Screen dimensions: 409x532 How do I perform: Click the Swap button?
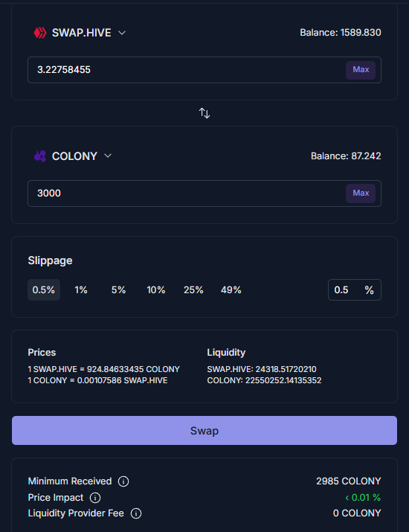coord(204,431)
